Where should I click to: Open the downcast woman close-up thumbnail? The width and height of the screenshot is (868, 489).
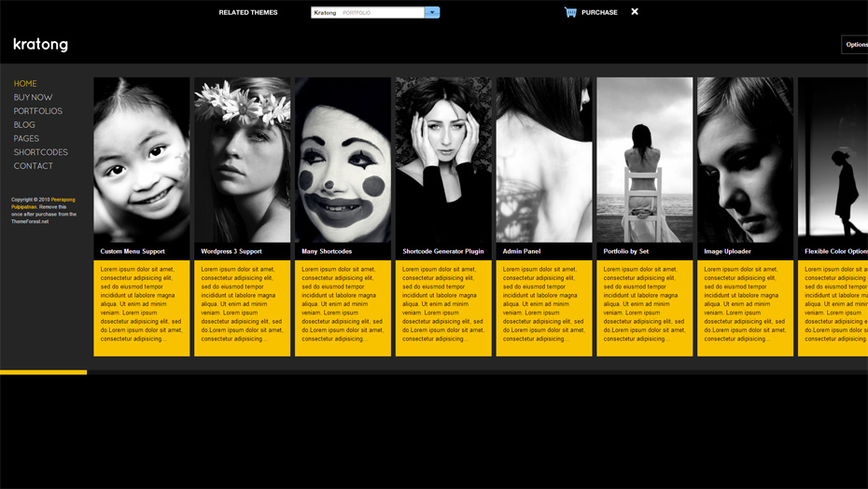click(745, 160)
